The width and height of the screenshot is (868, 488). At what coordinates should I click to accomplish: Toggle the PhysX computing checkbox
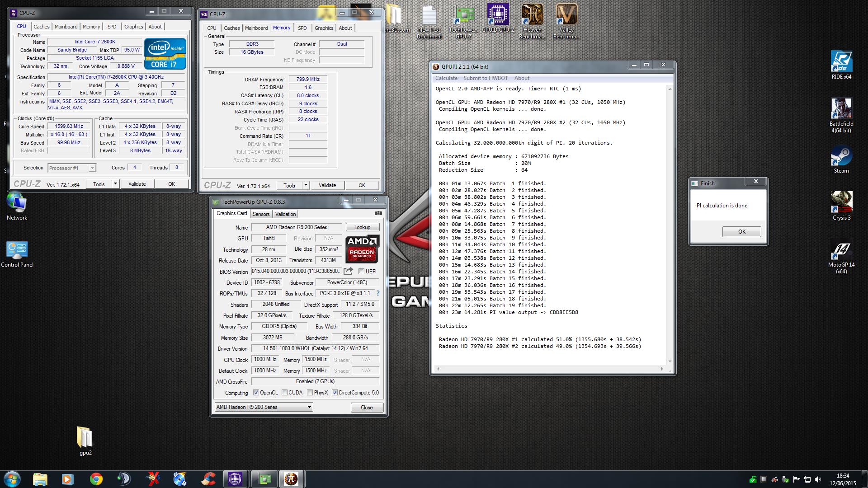pos(310,393)
